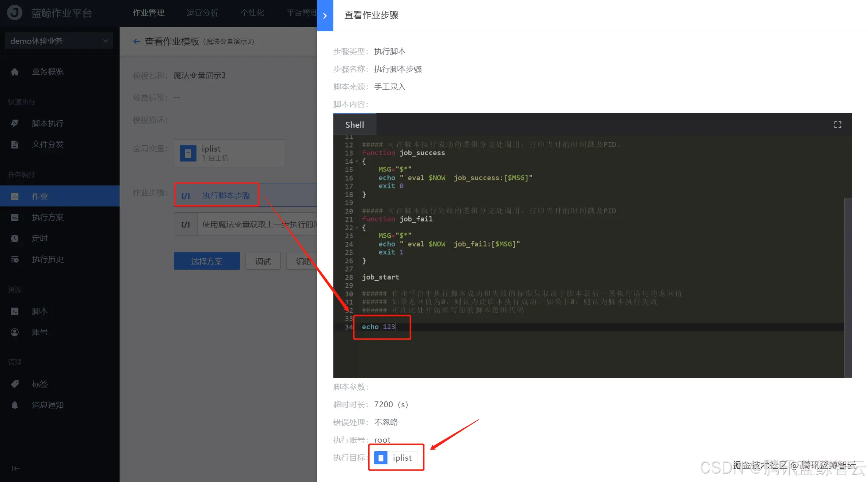Open 业务概览 overview page
Viewport: 868px width, 482px height.
pyautogui.click(x=47, y=71)
